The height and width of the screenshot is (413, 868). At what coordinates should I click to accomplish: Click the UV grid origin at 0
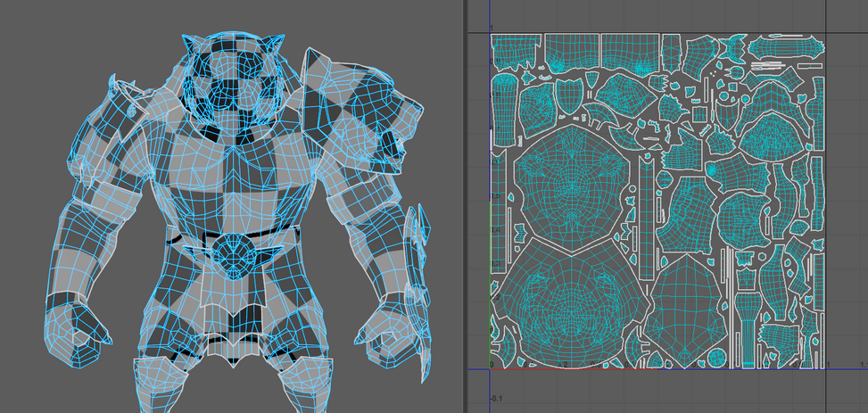(x=492, y=367)
